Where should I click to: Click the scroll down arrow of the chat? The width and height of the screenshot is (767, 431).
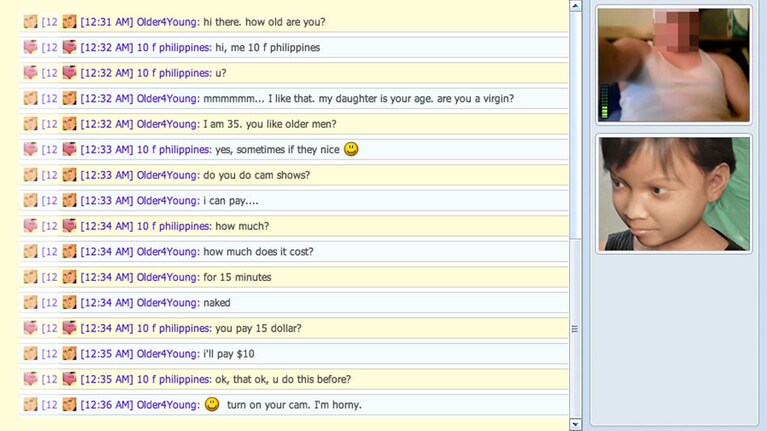pos(575,425)
